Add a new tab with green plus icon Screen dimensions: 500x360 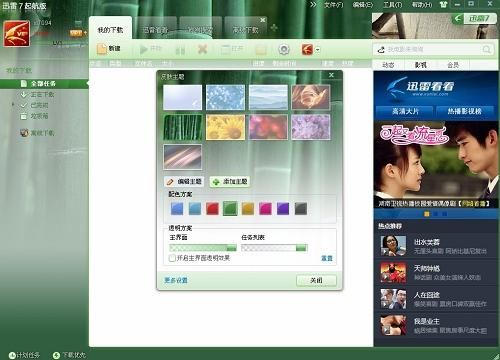tap(274, 27)
